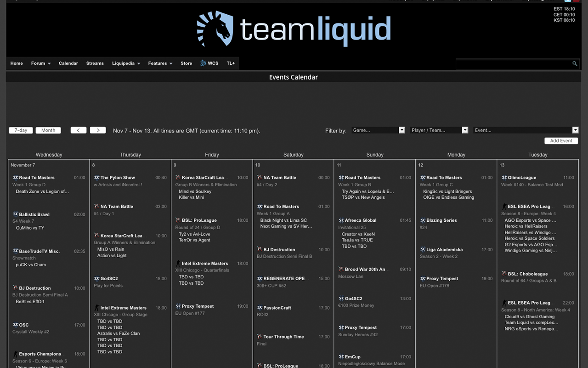The image size is (588, 368).
Task: Open the Event filter dropdown
Action: pos(526,130)
